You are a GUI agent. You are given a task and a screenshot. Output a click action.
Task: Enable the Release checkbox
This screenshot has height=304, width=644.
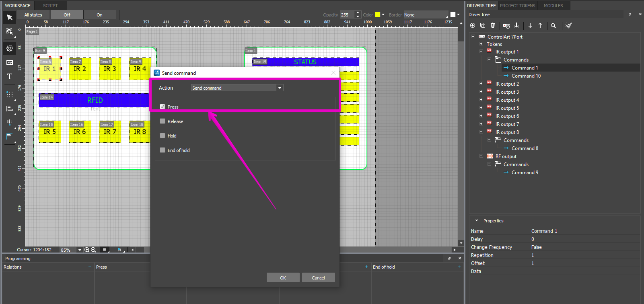click(x=163, y=121)
